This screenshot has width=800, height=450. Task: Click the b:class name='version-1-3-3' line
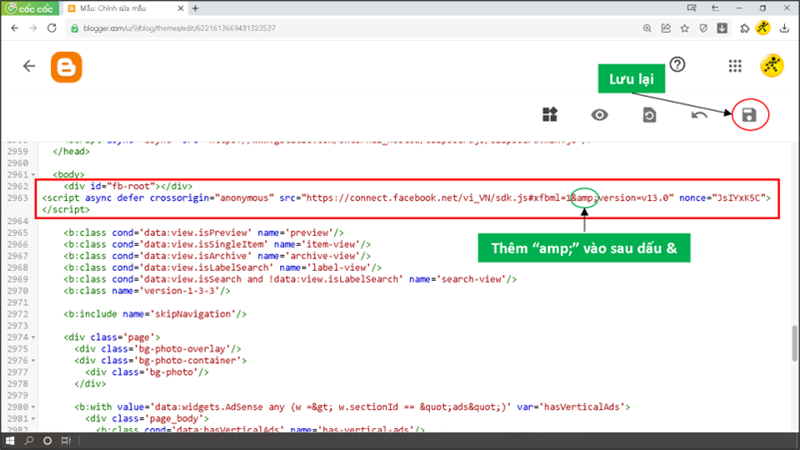coord(147,291)
